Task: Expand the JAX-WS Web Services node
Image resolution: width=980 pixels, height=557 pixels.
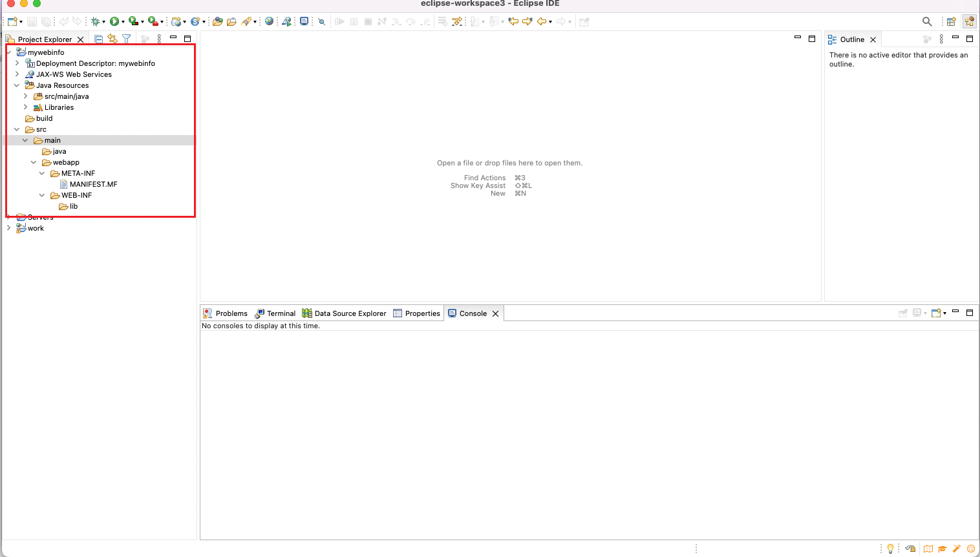Action: coord(17,74)
